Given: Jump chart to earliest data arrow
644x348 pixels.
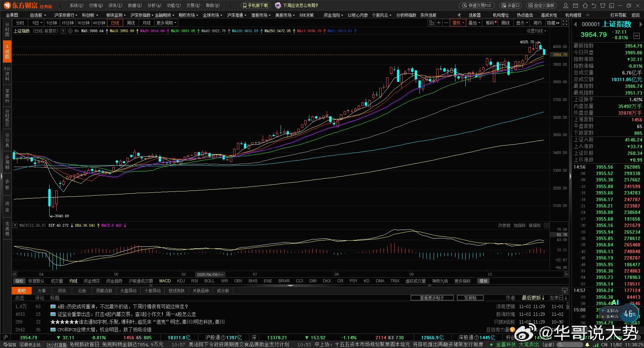Looking at the screenshot, I should click(15, 274).
